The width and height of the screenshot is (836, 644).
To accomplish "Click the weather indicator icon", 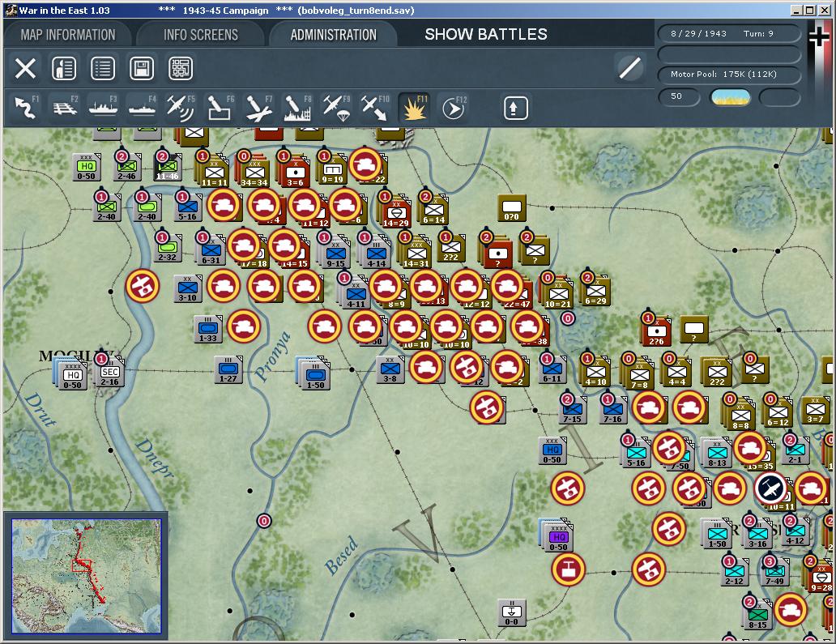I will (731, 97).
